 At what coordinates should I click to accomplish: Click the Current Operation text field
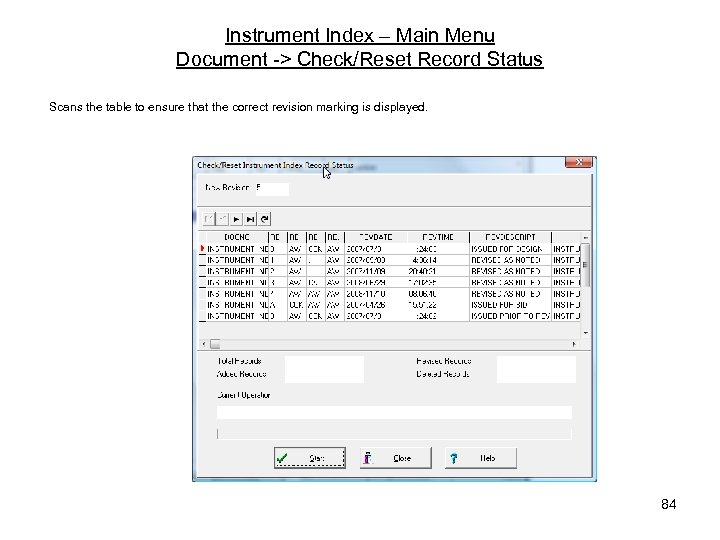click(x=394, y=412)
